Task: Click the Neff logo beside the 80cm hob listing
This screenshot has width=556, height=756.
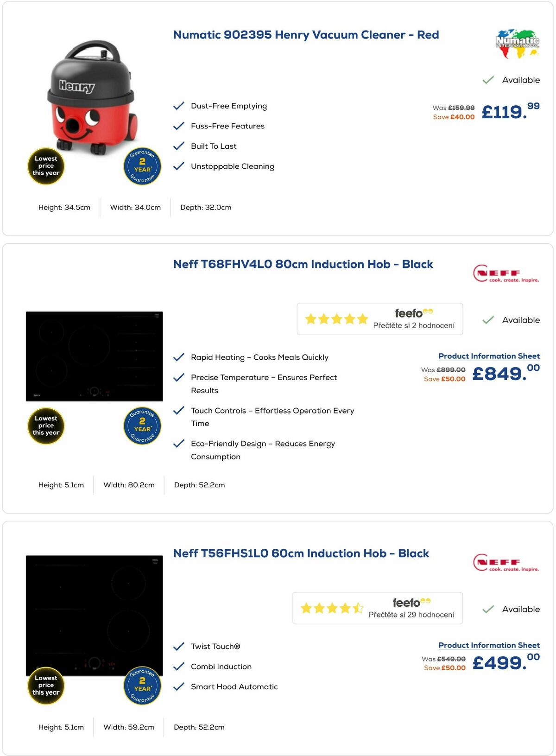Action: click(506, 273)
